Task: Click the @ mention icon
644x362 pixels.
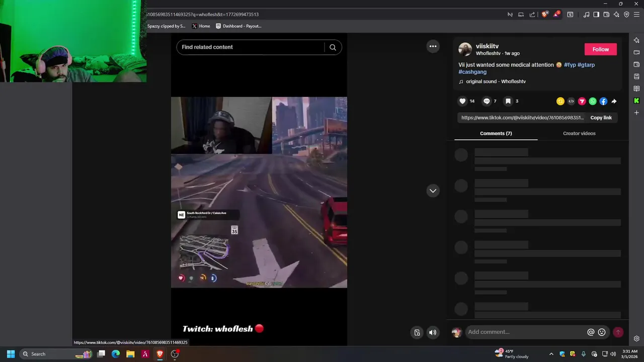Action: [591, 332]
